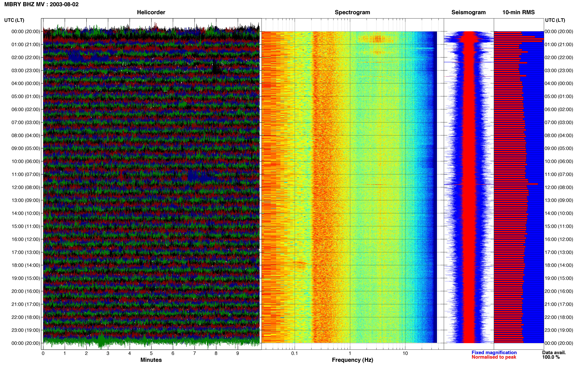This screenshot has height=368, width=588.
Task: Click the left 14:00 (10:00) time label
Action: click(x=26, y=213)
